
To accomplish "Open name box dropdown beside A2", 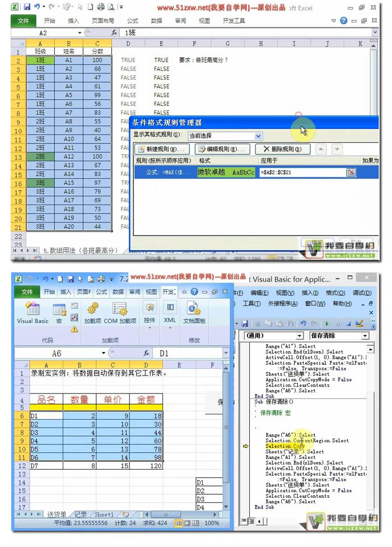I will pos(80,33).
